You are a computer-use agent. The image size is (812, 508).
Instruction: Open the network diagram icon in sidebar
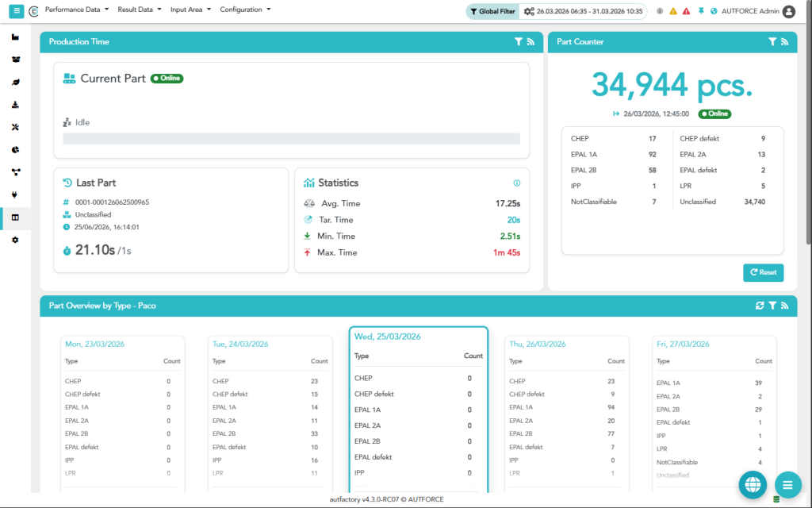[16, 172]
